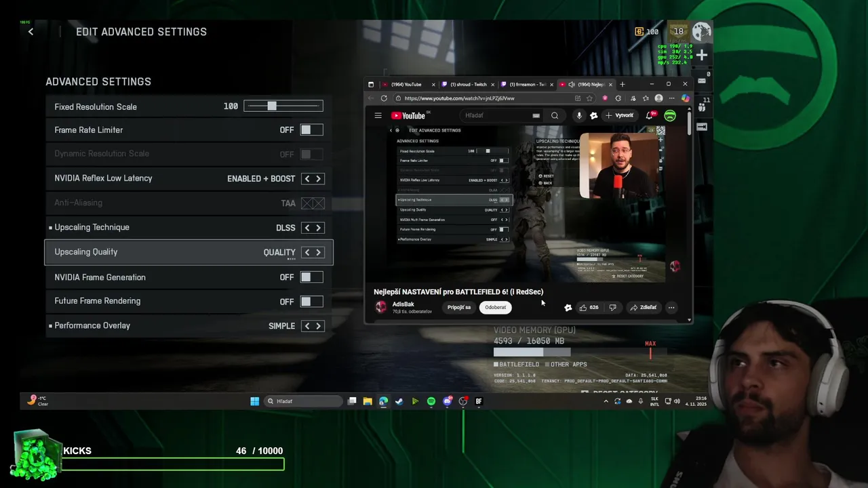The width and height of the screenshot is (868, 488).
Task: Go back using the Edit Advanced Settings arrow
Action: pos(31,32)
